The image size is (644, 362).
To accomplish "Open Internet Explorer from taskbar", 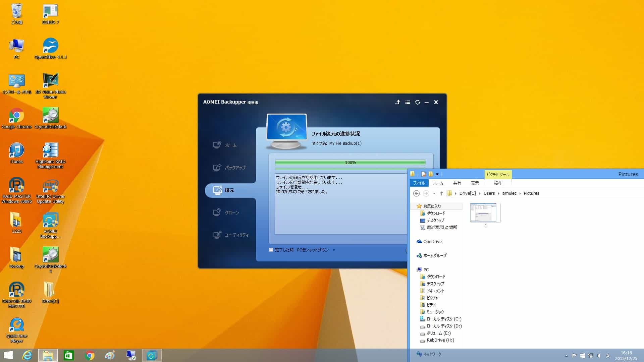I will point(27,355).
